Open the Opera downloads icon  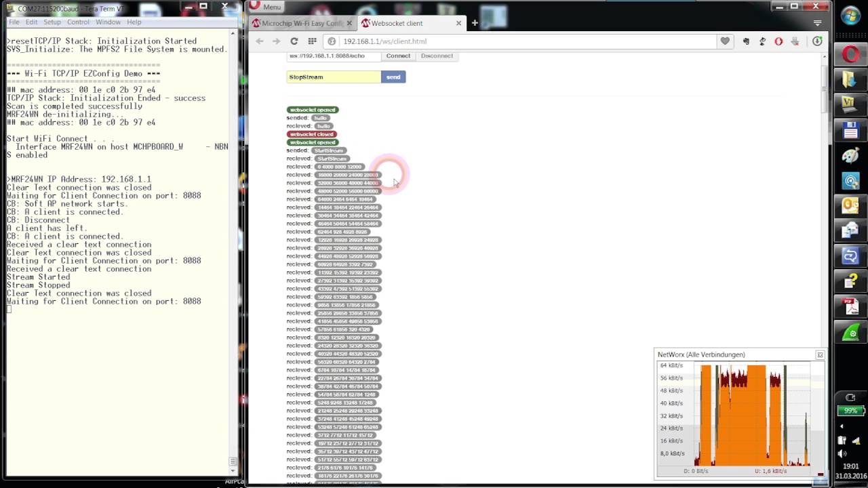tap(817, 41)
